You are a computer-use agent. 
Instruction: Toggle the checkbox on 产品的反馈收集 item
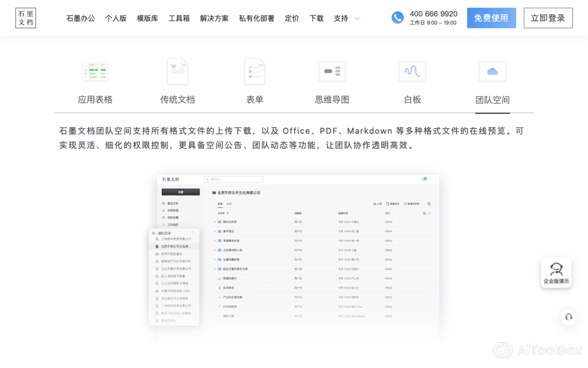click(x=220, y=297)
